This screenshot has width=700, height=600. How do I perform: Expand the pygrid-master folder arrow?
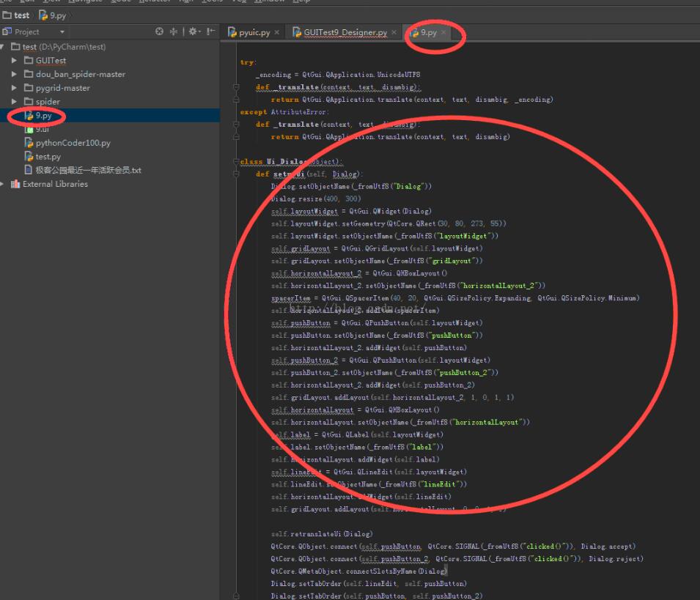15,88
